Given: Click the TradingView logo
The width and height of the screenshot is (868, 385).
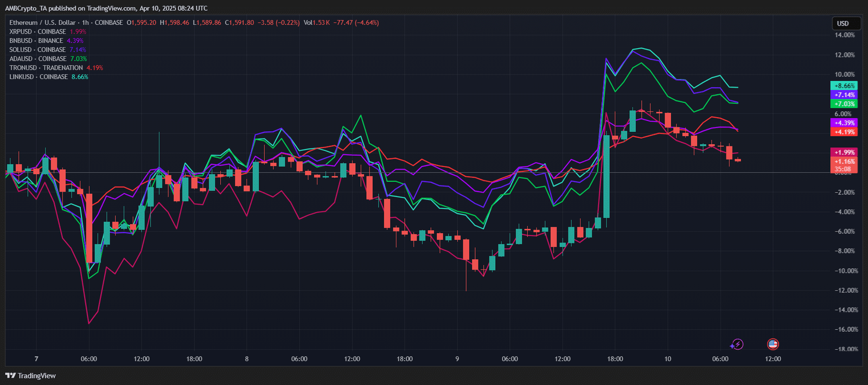Looking at the screenshot, I should pos(31,376).
